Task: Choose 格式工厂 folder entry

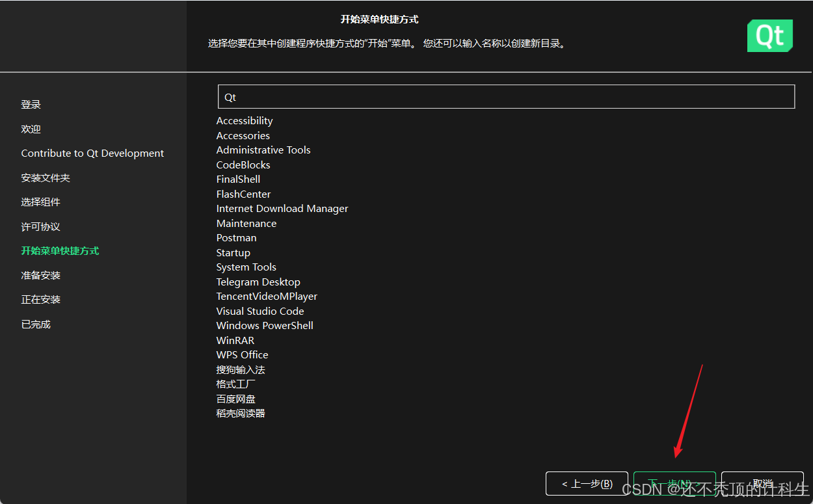Action: (236, 384)
